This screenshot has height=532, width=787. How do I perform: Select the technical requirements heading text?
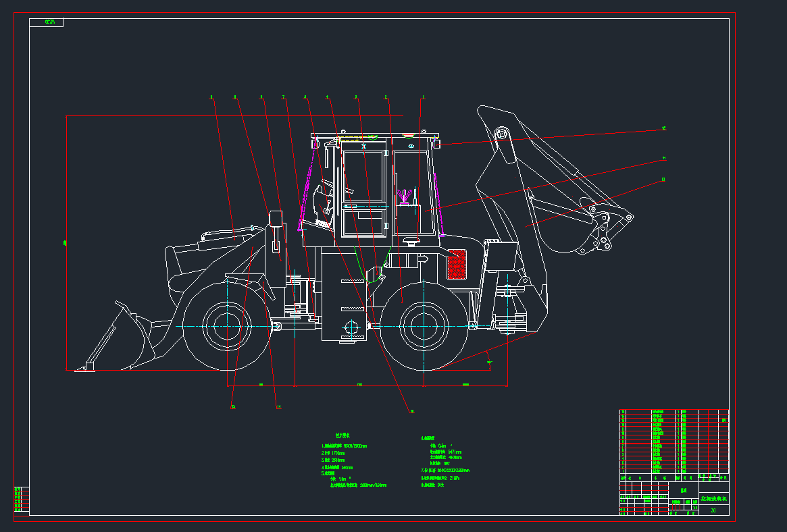point(344,435)
